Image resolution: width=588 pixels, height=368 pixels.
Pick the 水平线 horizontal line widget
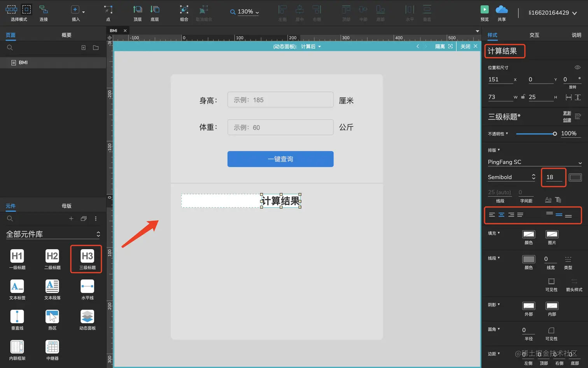(x=87, y=286)
